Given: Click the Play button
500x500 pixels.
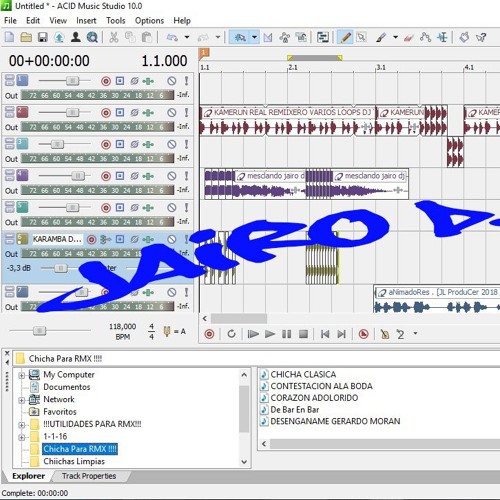Looking at the screenshot, I should pyautogui.click(x=270, y=334).
